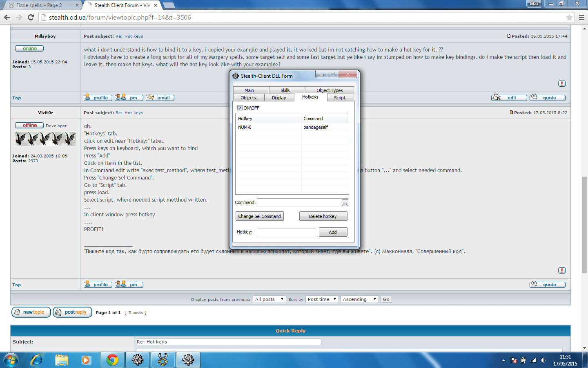The height and width of the screenshot is (368, 588).
Task: Bookmark page with star icon
Action: [x=569, y=17]
